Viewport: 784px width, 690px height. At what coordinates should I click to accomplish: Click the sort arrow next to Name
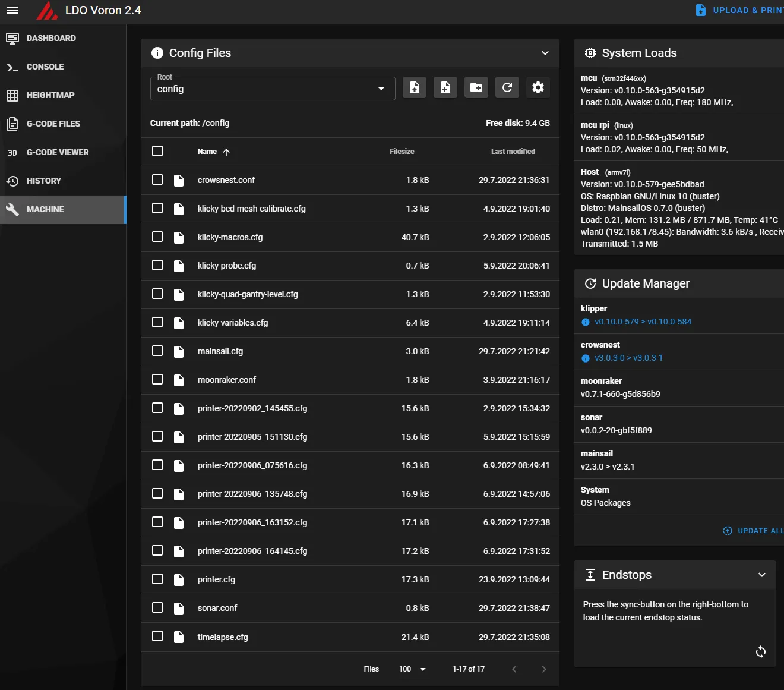[x=226, y=152]
